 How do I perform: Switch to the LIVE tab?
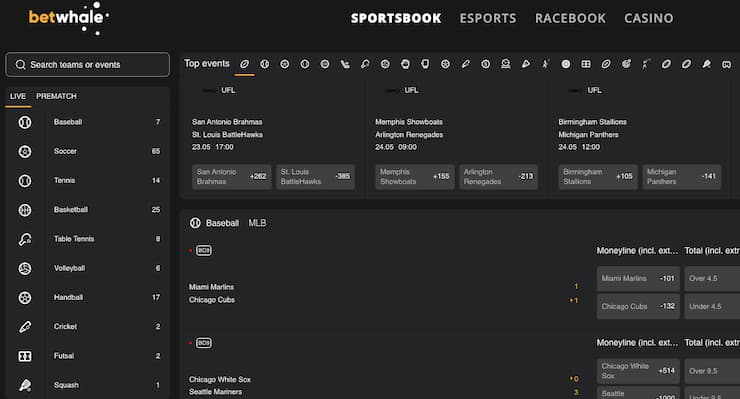click(18, 96)
